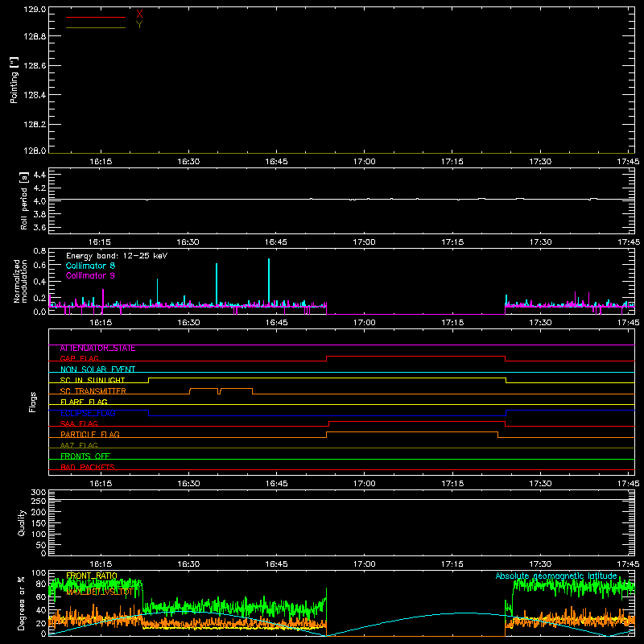This screenshot has height=644, width=644.
Task: Click the red X legend line
Action: point(96,17)
